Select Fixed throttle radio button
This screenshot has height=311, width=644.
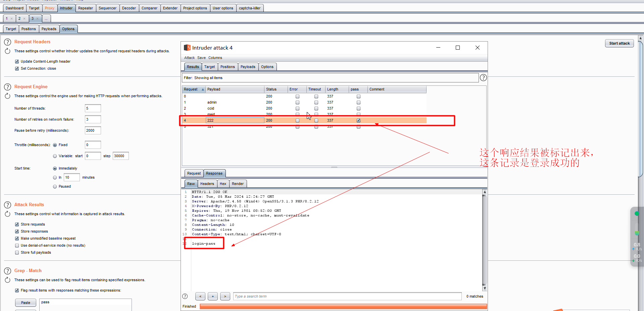55,145
